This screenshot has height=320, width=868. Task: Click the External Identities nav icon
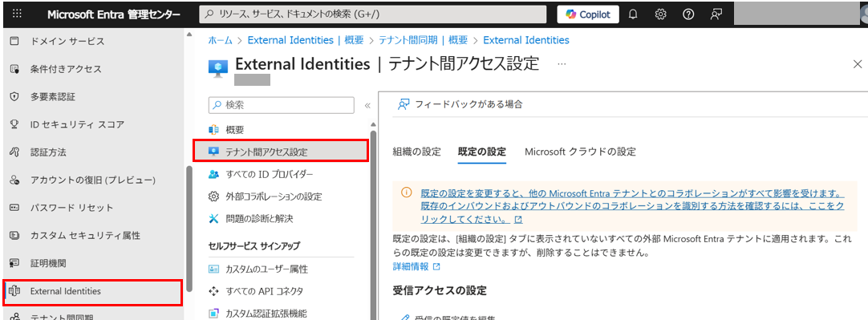(15, 290)
